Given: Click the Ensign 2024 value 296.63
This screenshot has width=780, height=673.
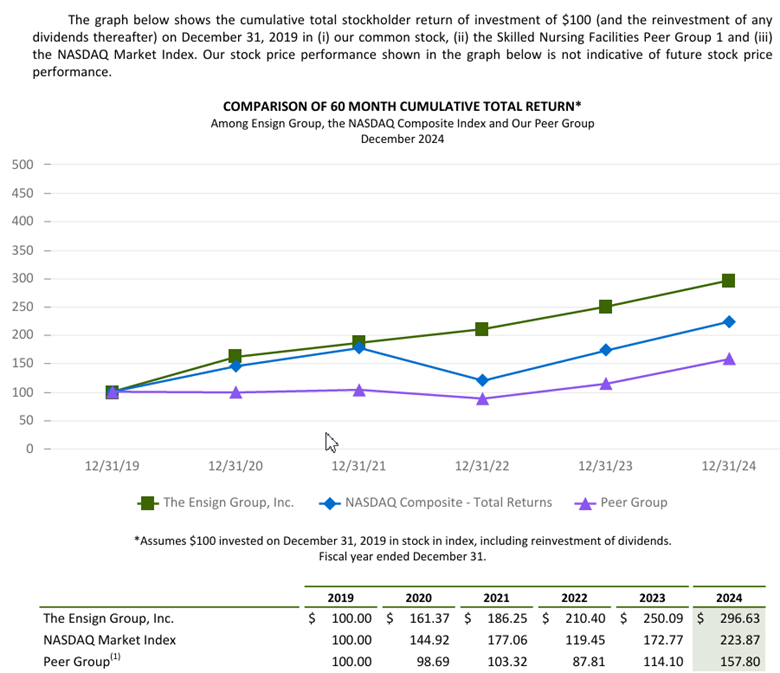Looking at the screenshot, I should click(740, 618).
